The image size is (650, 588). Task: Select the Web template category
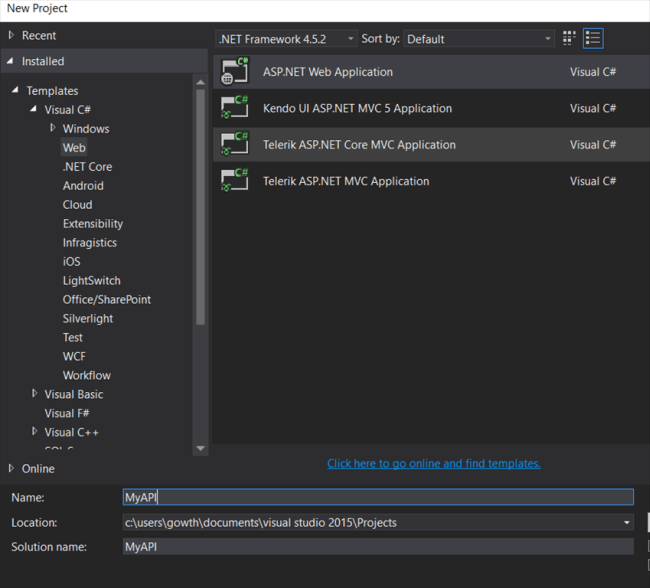(74, 148)
